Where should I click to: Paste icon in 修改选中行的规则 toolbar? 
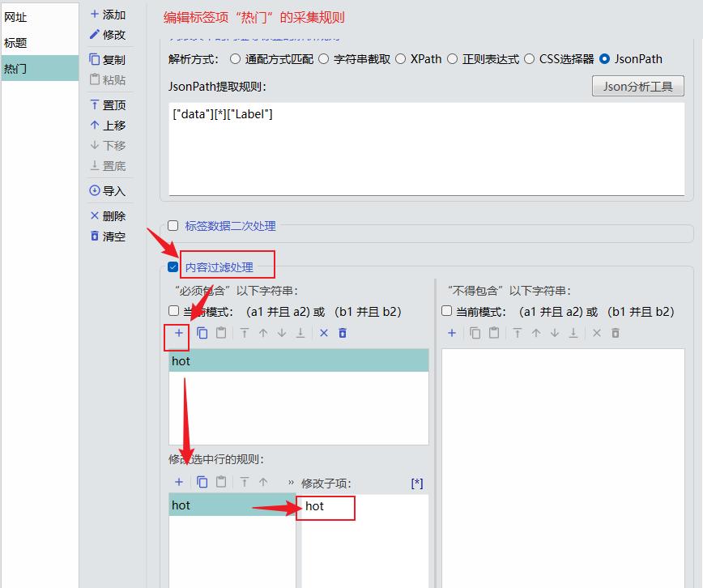tap(221, 482)
